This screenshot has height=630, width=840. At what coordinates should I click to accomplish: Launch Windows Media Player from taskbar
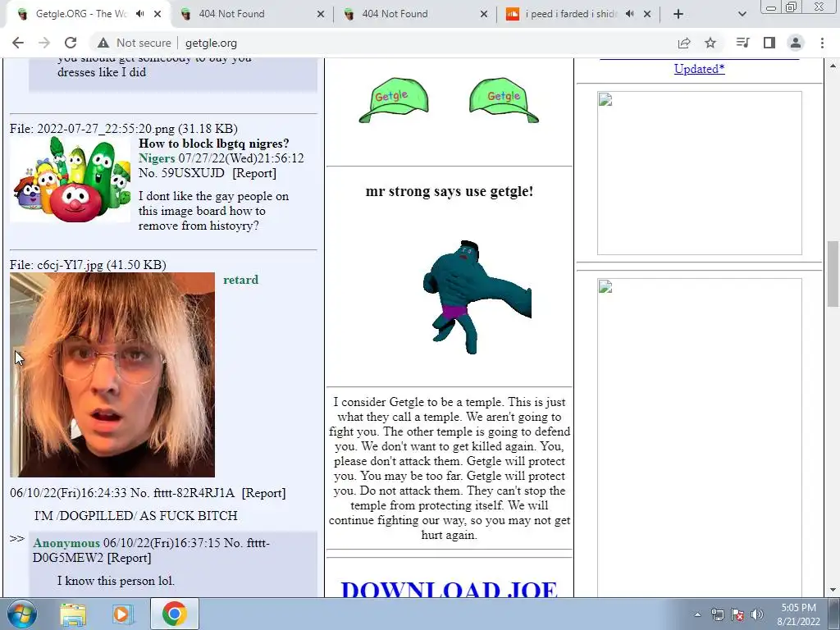click(122, 614)
